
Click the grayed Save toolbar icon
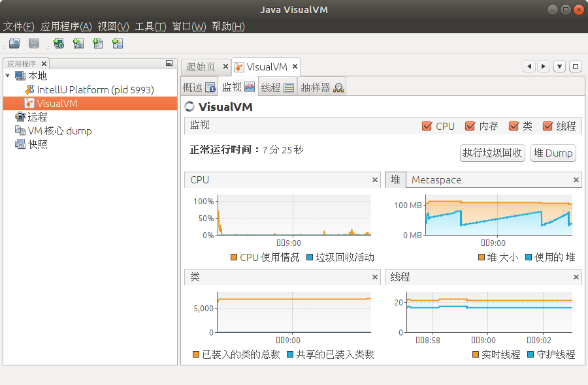[34, 44]
